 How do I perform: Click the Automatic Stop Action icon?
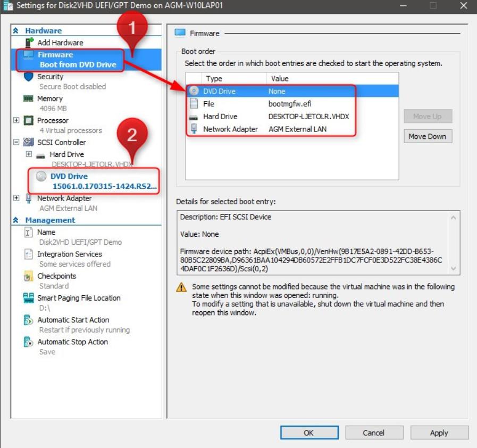click(28, 342)
